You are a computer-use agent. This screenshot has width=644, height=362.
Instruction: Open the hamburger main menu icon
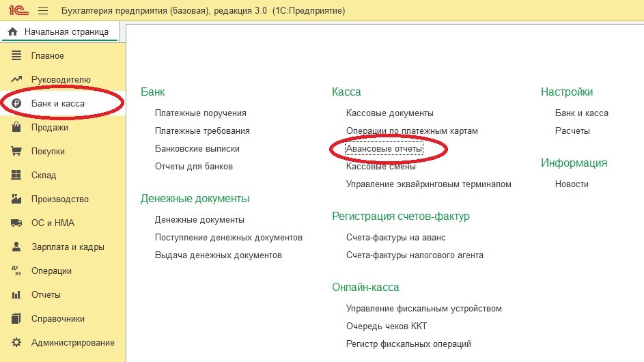pyautogui.click(x=43, y=12)
